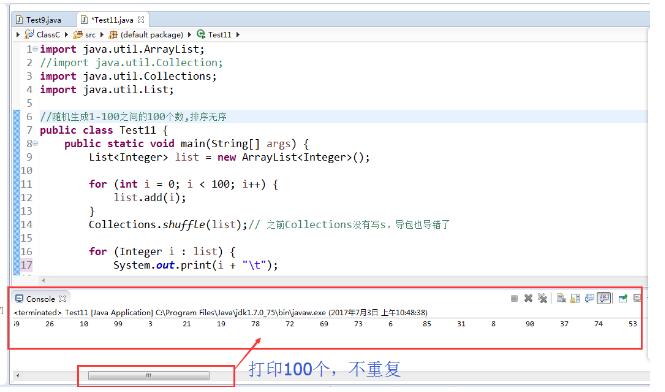Switch to the Test9.java editor tab
The height and width of the screenshot is (392, 665).
pyautogui.click(x=39, y=20)
